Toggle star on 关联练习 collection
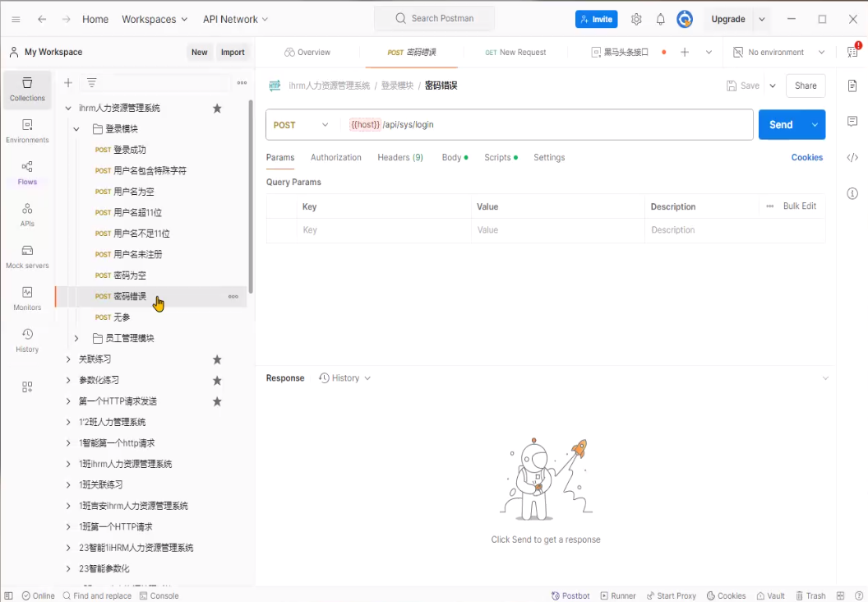Screen dimensions: 868x602 tap(217, 359)
